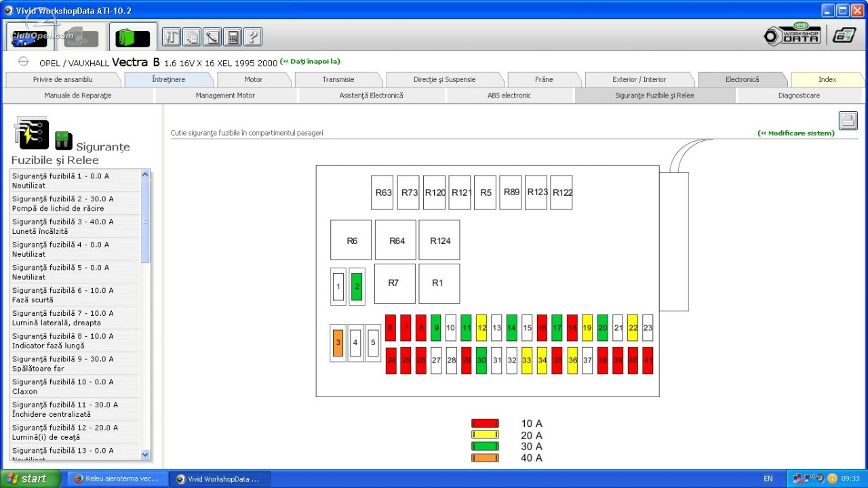Select ABS electronic sub-tab

click(x=509, y=96)
